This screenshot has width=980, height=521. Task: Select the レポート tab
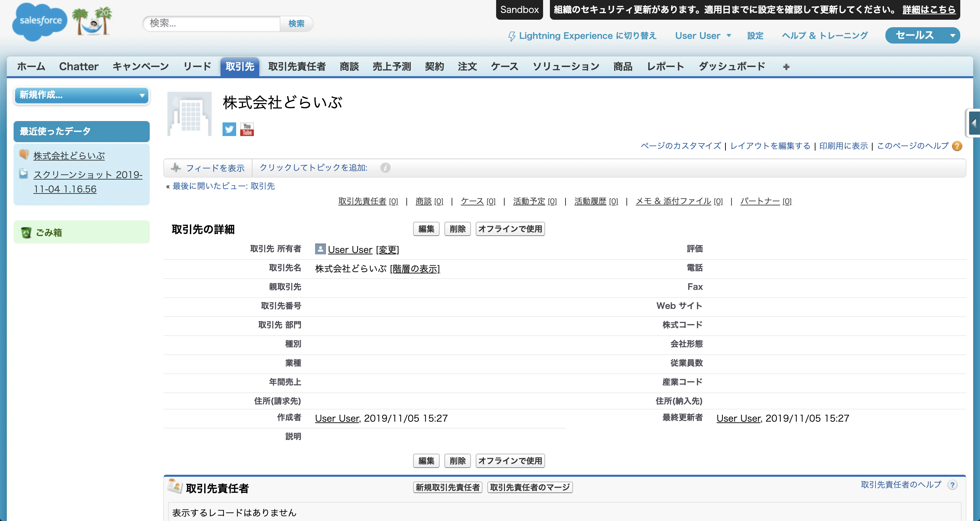pos(665,67)
